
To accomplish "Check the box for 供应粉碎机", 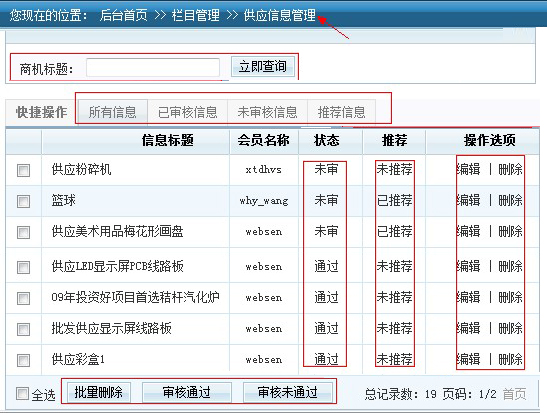I will tap(23, 171).
